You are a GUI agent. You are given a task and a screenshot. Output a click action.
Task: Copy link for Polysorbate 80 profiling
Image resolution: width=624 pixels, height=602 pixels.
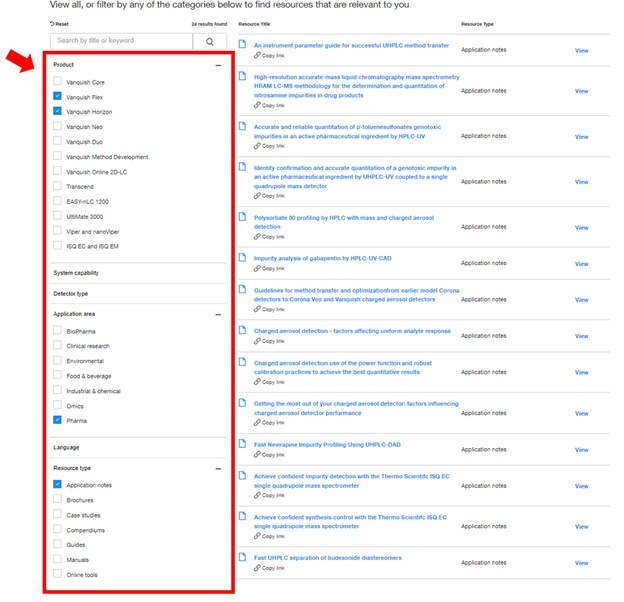(x=269, y=237)
